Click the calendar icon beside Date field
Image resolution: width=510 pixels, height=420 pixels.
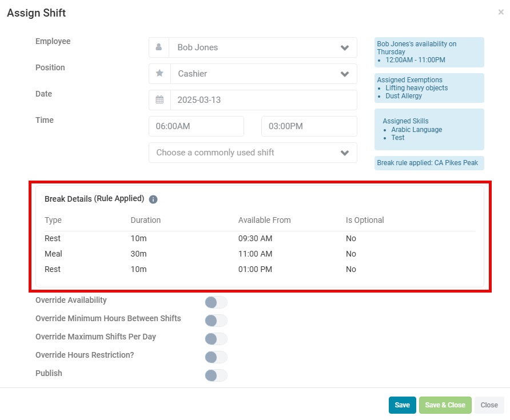point(160,100)
